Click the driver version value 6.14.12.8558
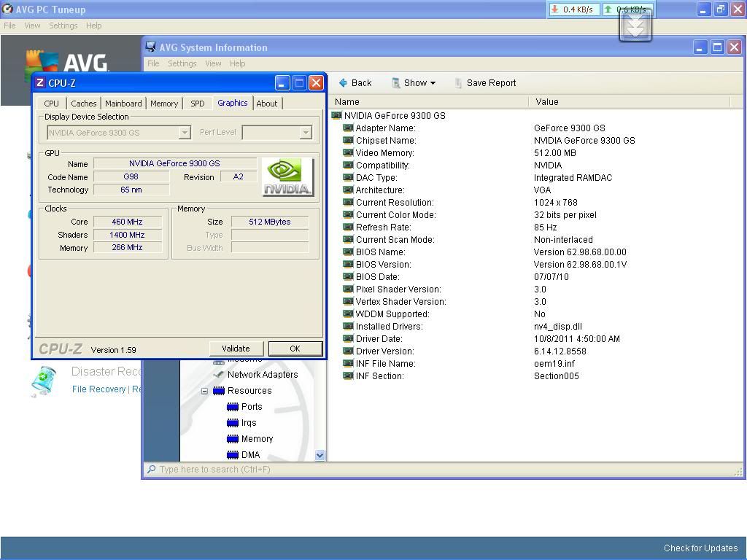Viewport: 747px width, 560px height. 560,351
